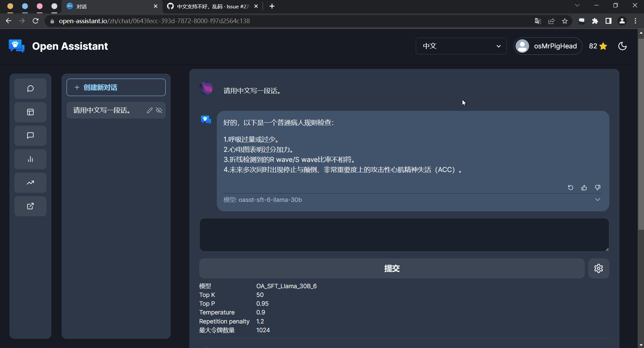Open the Chrome three-dot menu
644x348 pixels.
point(635,21)
